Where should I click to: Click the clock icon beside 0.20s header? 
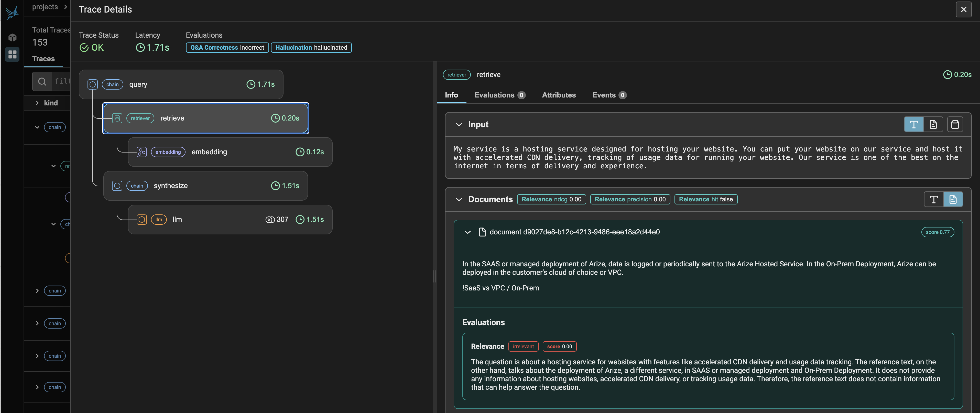point(947,74)
